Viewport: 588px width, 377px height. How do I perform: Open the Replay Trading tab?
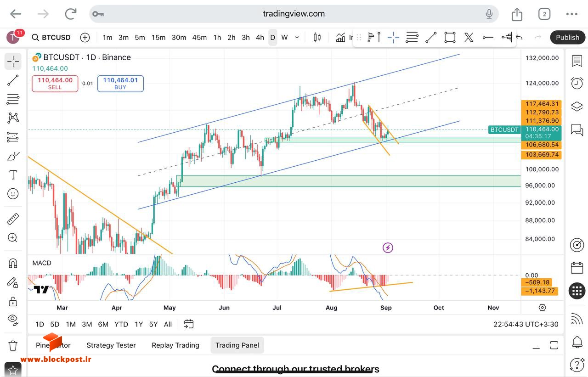175,345
